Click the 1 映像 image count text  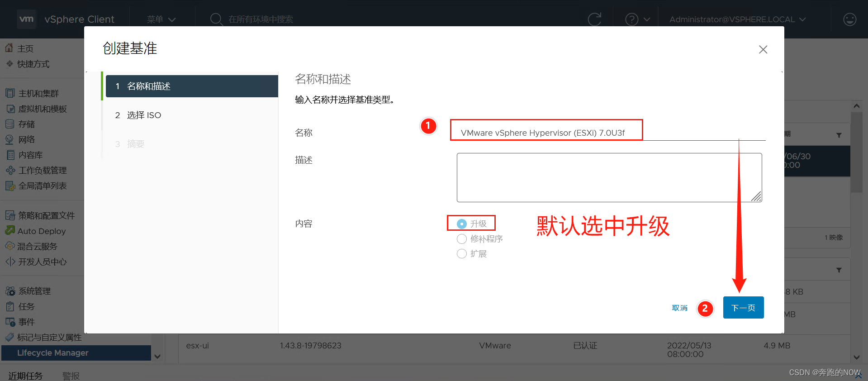[x=834, y=238]
